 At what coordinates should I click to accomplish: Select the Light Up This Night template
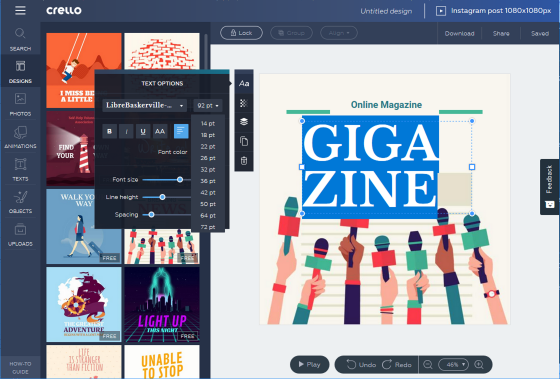pos(162,304)
